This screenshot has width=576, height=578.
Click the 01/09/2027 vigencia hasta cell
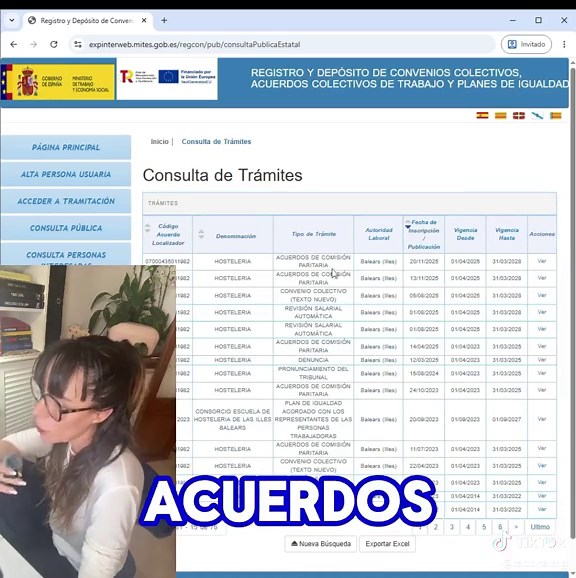pyautogui.click(x=507, y=419)
